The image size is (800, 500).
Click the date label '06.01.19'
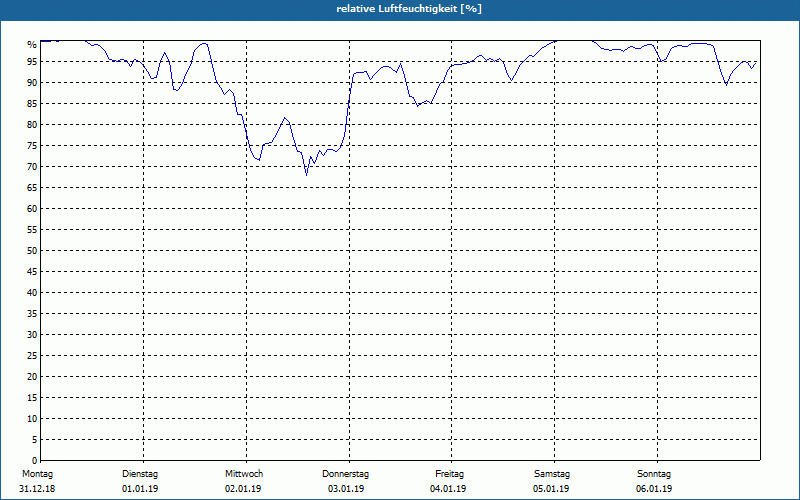pos(654,489)
